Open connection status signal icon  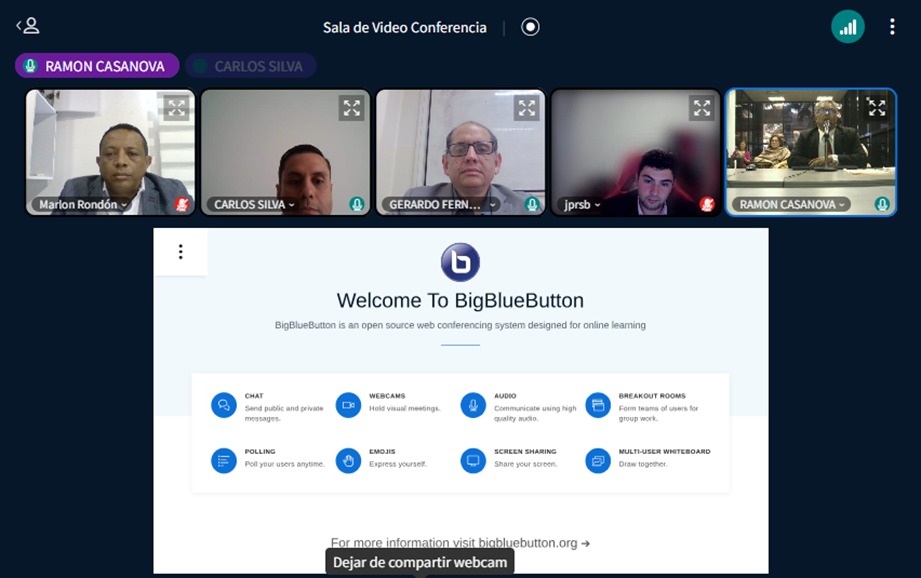click(x=848, y=27)
